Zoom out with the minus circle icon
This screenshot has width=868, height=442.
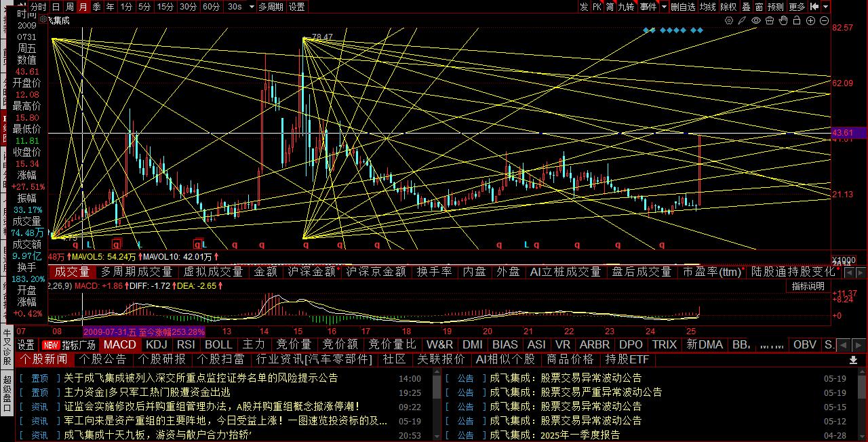tap(824, 20)
